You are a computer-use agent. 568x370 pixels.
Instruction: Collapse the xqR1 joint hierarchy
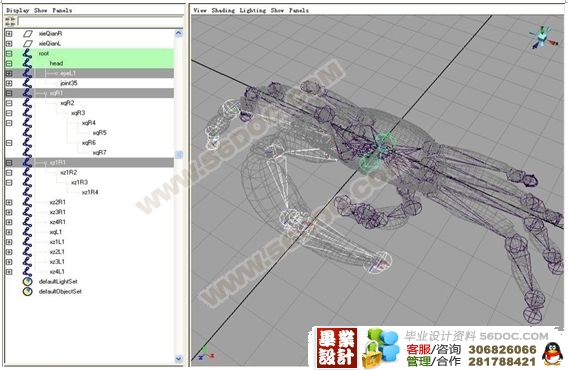click(x=9, y=93)
